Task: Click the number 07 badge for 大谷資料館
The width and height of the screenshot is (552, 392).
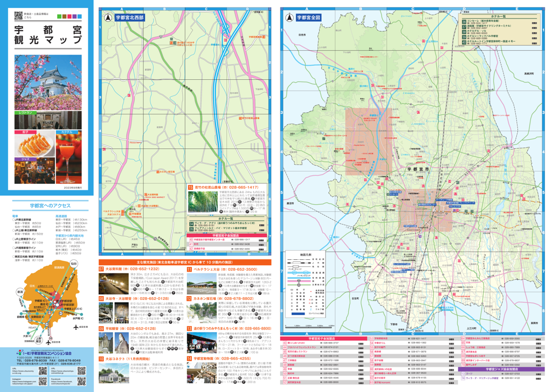Action: tap(101, 269)
